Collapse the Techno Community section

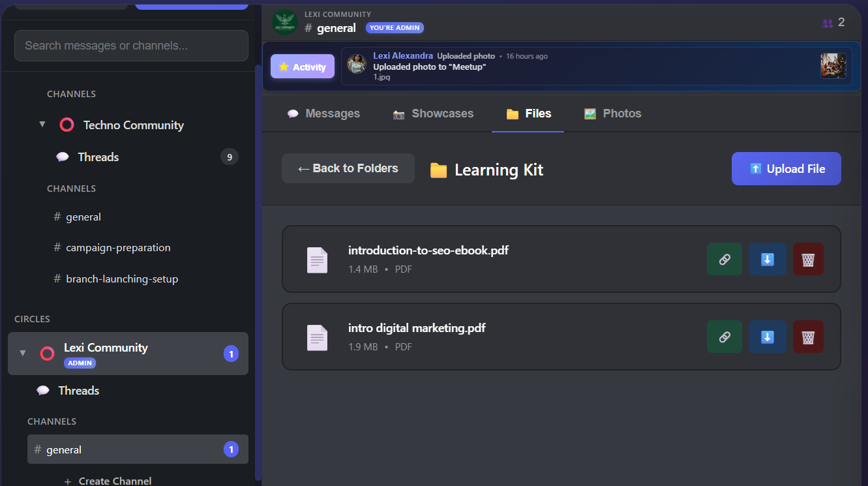tap(42, 124)
